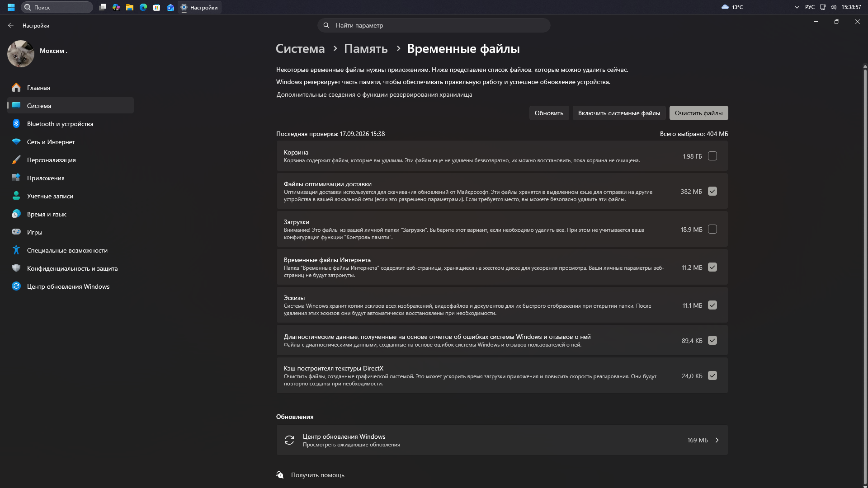Image resolution: width=868 pixels, height=488 pixels.
Task: Click the vertical scrollbar of the page
Action: coord(865,276)
